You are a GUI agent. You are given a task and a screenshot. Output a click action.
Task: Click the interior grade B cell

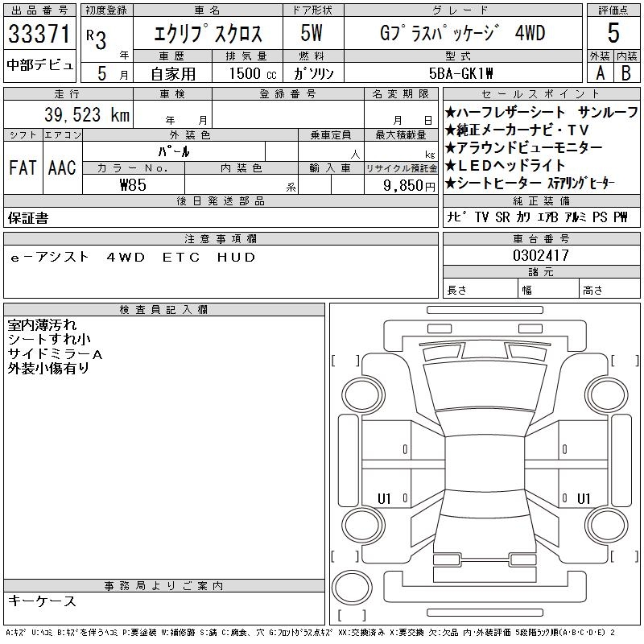(626, 72)
